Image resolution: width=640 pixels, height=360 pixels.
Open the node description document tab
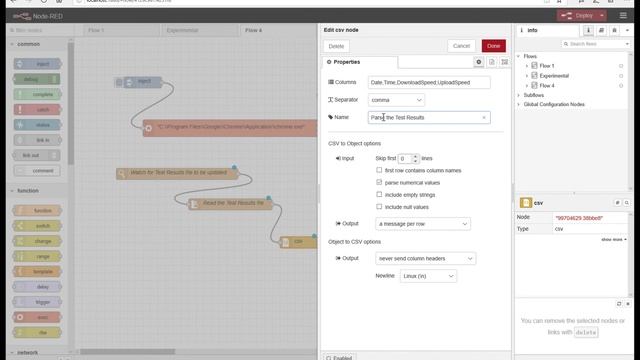(x=492, y=62)
